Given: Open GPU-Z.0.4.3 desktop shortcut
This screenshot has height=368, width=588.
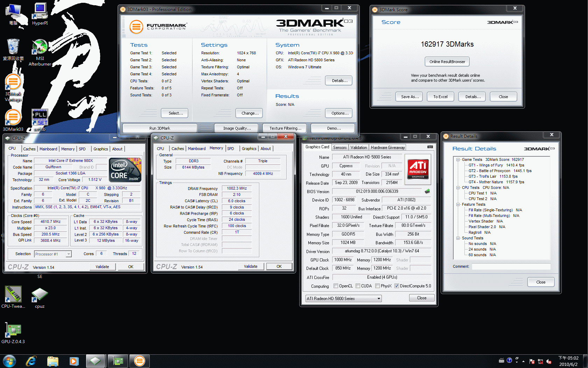Looking at the screenshot, I should pos(13,333).
